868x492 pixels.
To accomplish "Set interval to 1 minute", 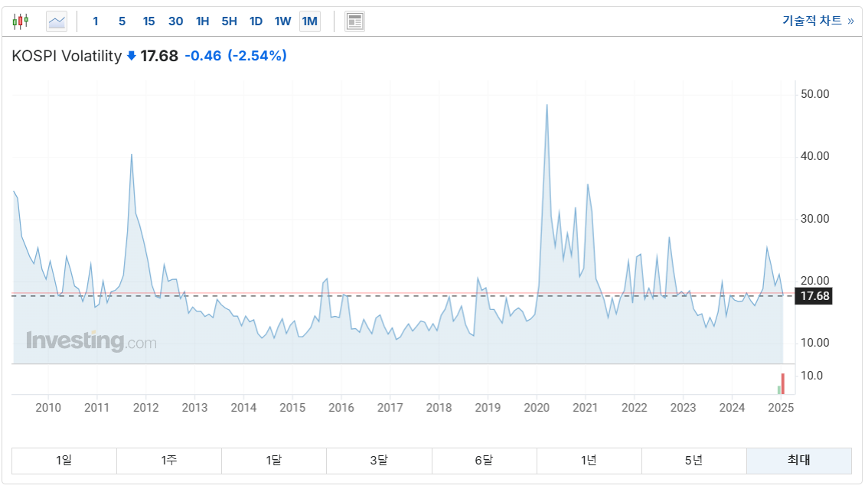I will 96,21.
